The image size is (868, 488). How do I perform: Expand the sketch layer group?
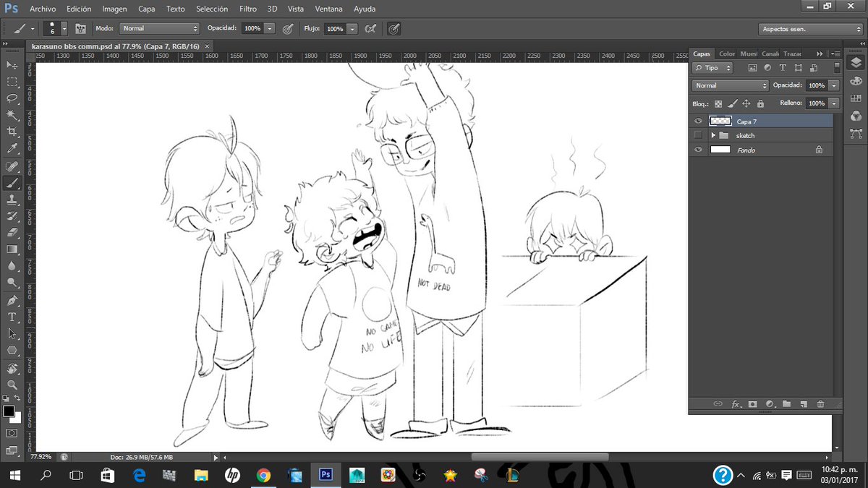pos(713,135)
